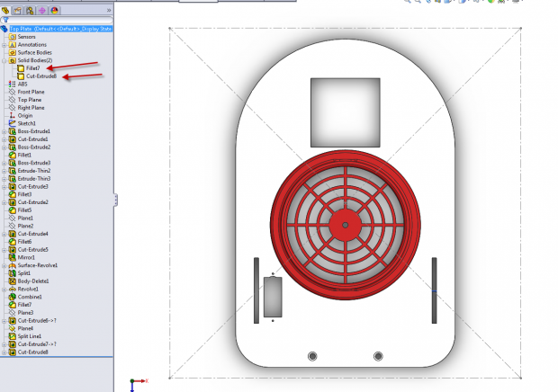Open the DisplayManager tab
Viewport: 558px width, 392px height.
coord(54,10)
